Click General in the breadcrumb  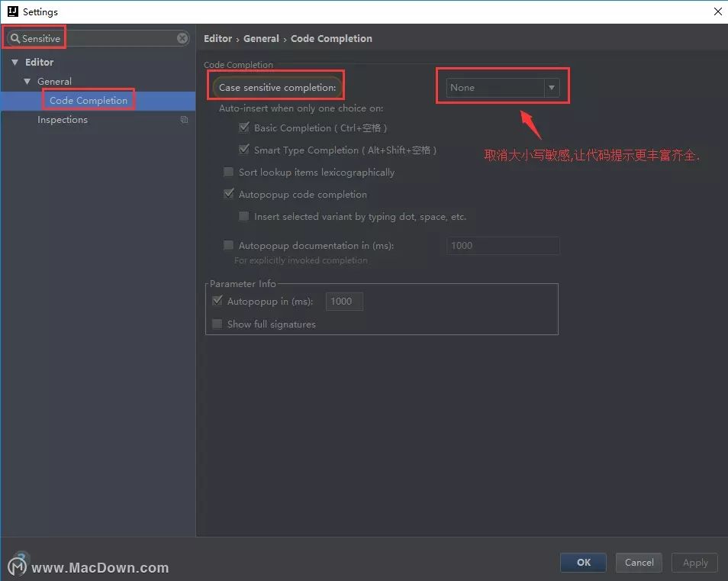click(261, 38)
